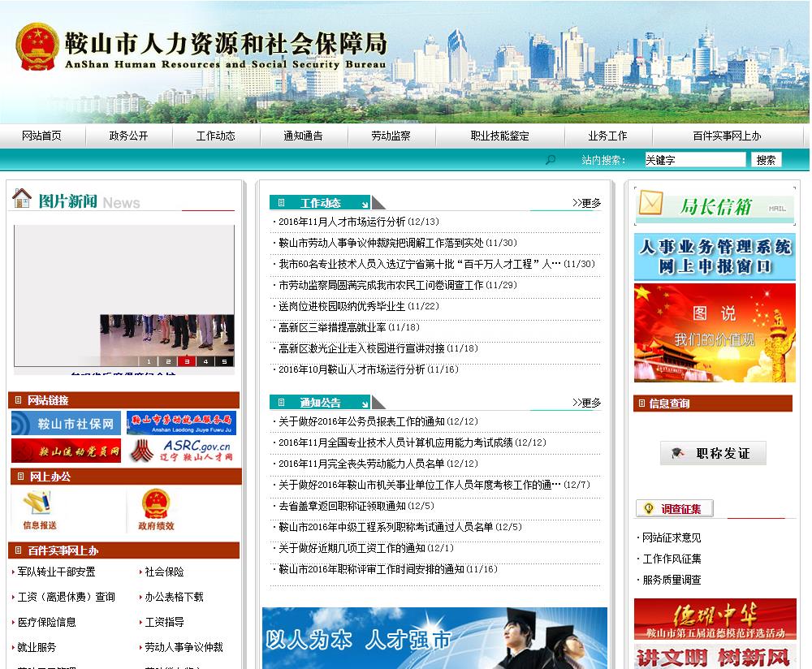Image resolution: width=812 pixels, height=669 pixels.
Task: Open 政务公开 menu item
Action: (x=128, y=136)
